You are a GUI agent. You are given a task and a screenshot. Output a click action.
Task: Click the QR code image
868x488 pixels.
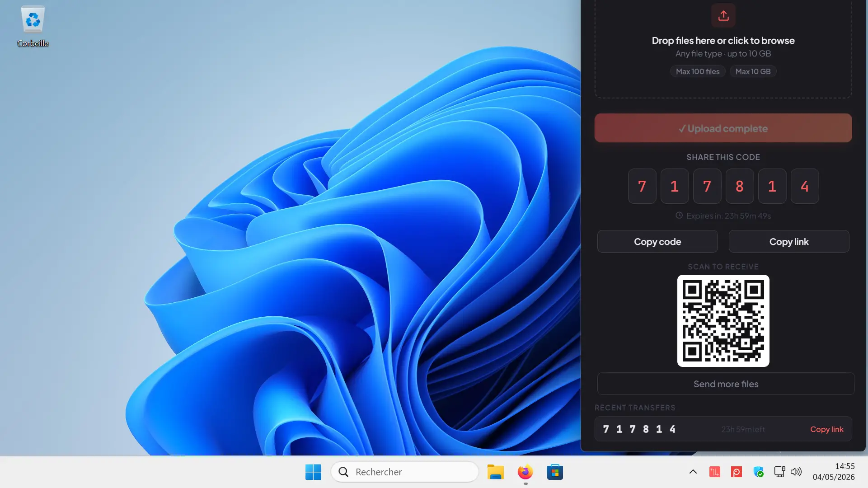(x=723, y=321)
